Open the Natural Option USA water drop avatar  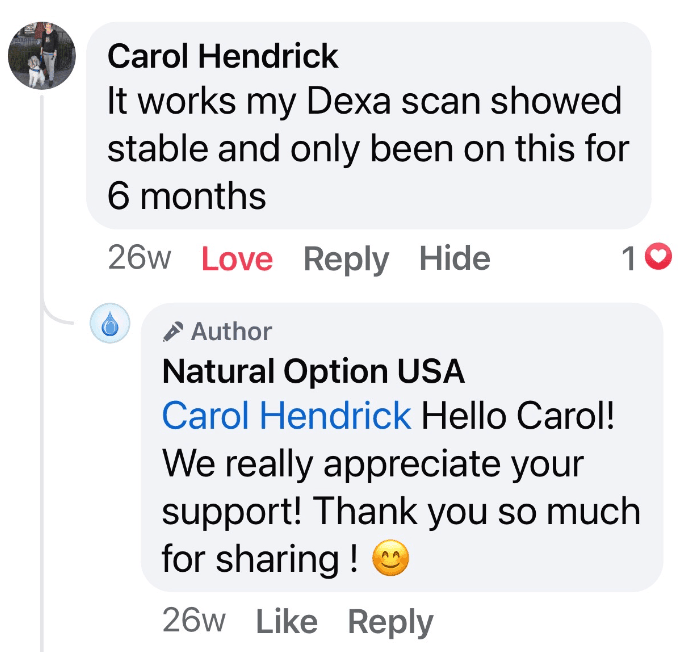(110, 325)
